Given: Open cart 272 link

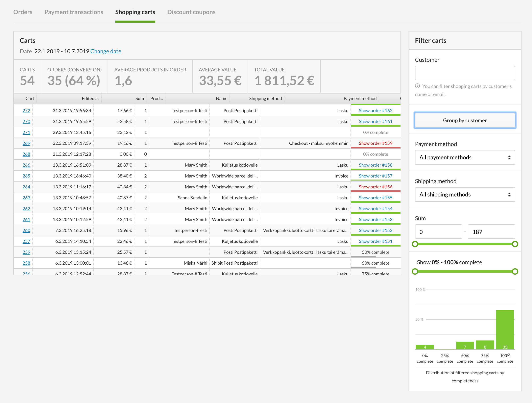Looking at the screenshot, I should point(26,111).
